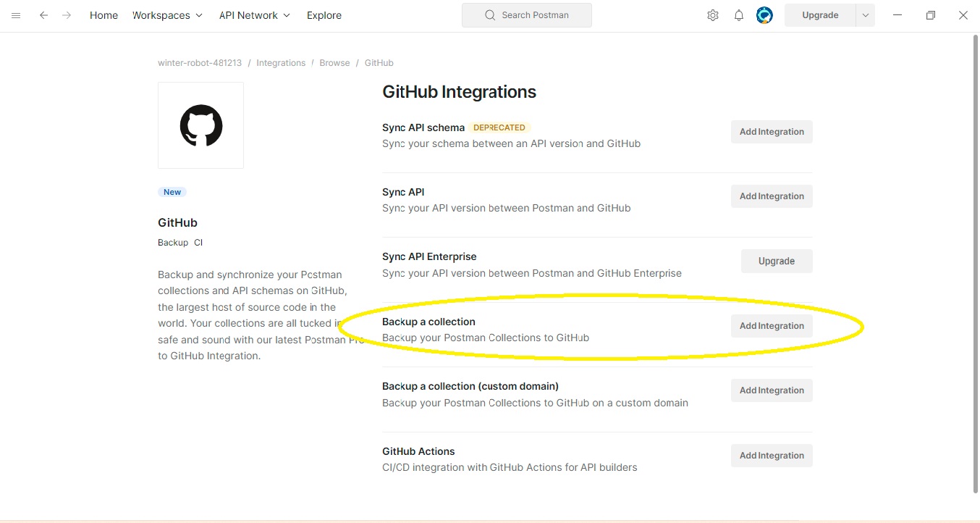Go to the Browse breadcrumb link
The height and width of the screenshot is (523, 980).
[x=334, y=63]
